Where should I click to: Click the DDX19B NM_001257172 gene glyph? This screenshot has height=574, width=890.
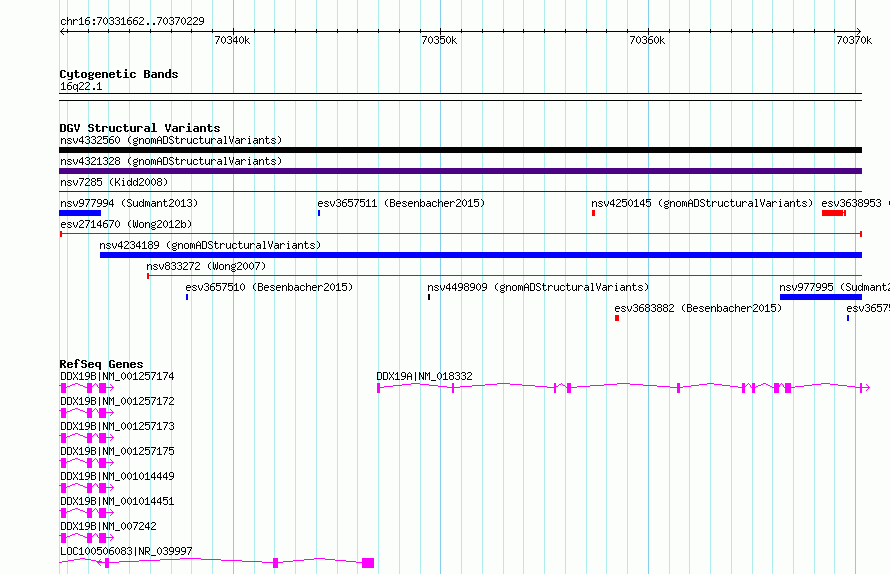click(x=87, y=413)
